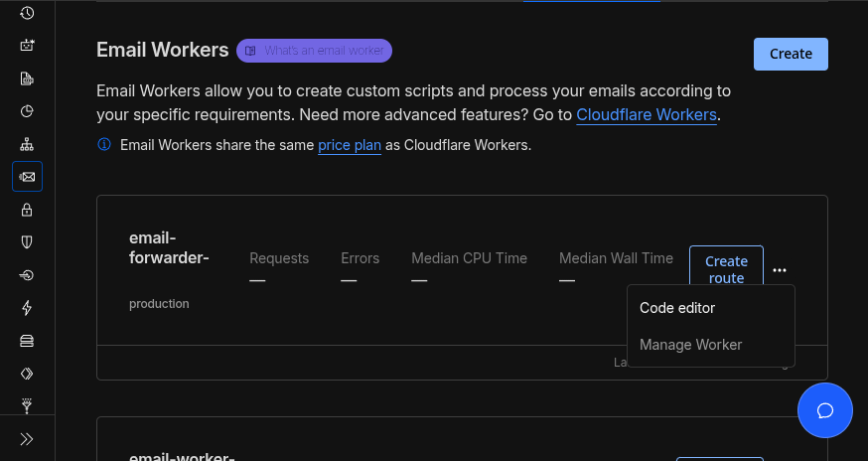Open the DNS network hierarchy icon
The image size is (868, 461).
pyautogui.click(x=27, y=144)
